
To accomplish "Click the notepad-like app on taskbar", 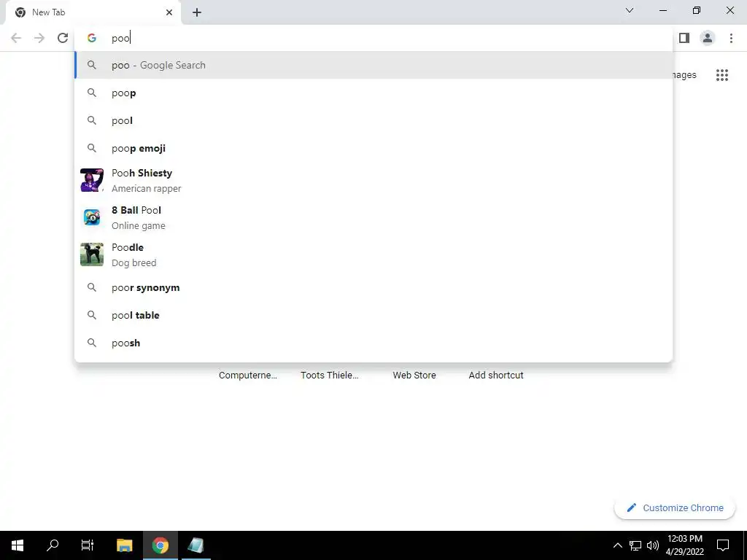I will (196, 545).
